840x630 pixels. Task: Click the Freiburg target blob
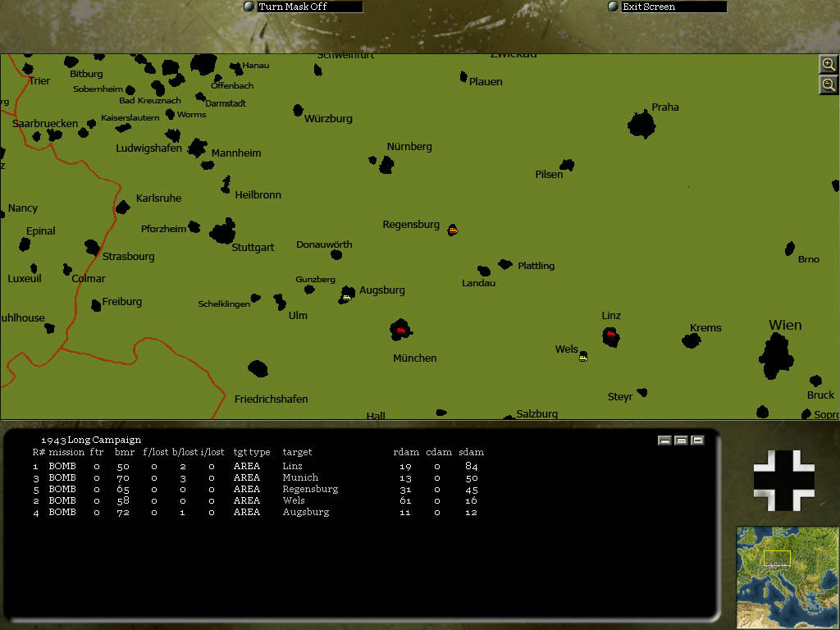[96, 305]
